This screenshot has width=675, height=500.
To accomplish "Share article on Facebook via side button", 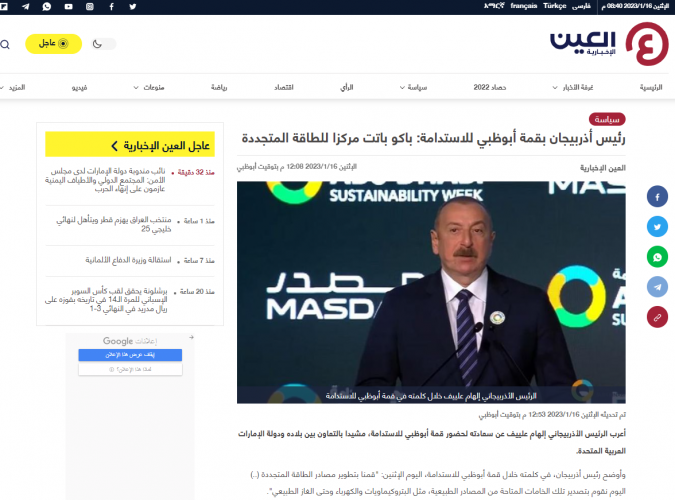I will (656, 196).
